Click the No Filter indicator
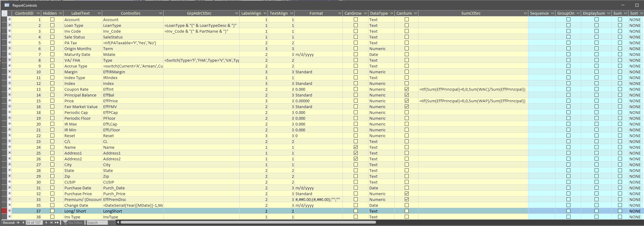Image resolution: width=644 pixels, height=226 pixels. (x=73, y=223)
